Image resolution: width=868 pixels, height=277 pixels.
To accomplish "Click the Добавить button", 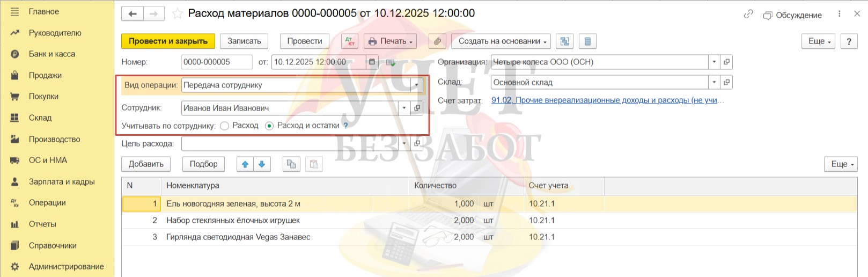I will point(146,164).
